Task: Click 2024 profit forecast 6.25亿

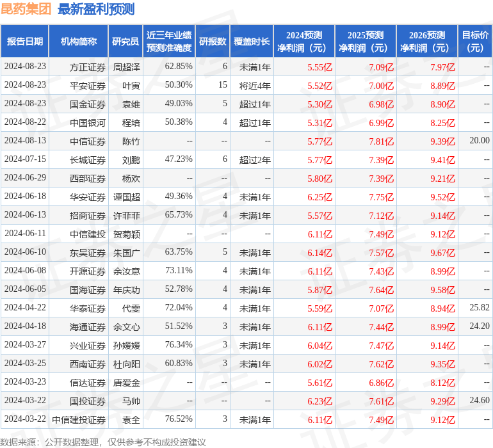Action: (319, 197)
